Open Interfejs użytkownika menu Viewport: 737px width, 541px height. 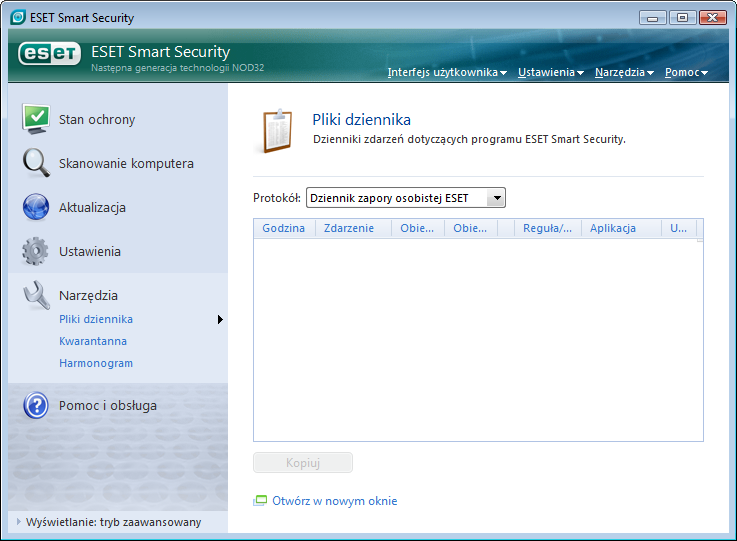click(x=447, y=72)
